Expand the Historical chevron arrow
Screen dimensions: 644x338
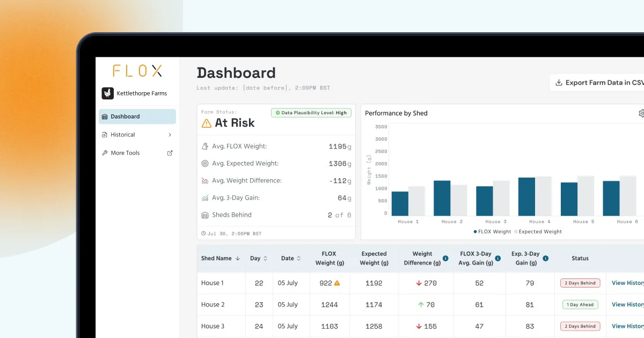point(170,135)
